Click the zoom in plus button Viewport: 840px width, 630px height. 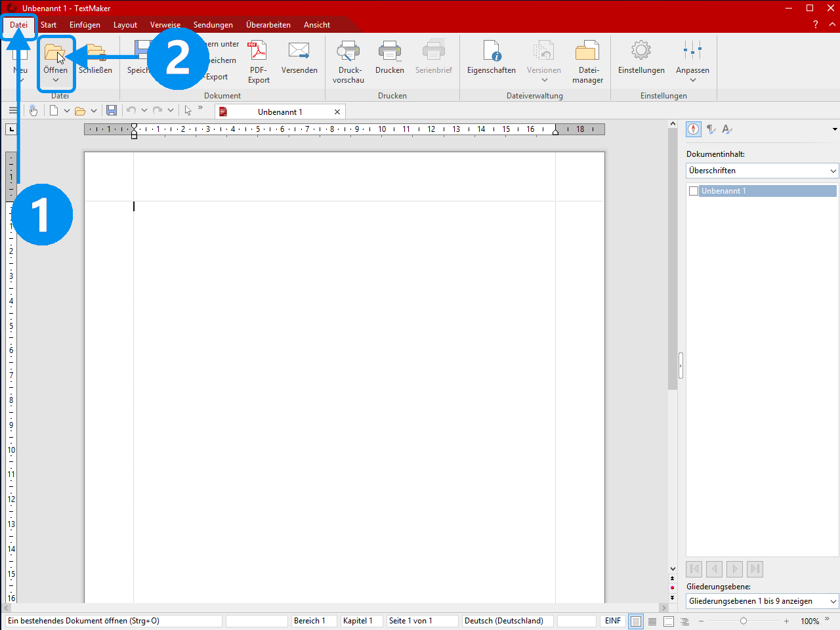coord(786,621)
